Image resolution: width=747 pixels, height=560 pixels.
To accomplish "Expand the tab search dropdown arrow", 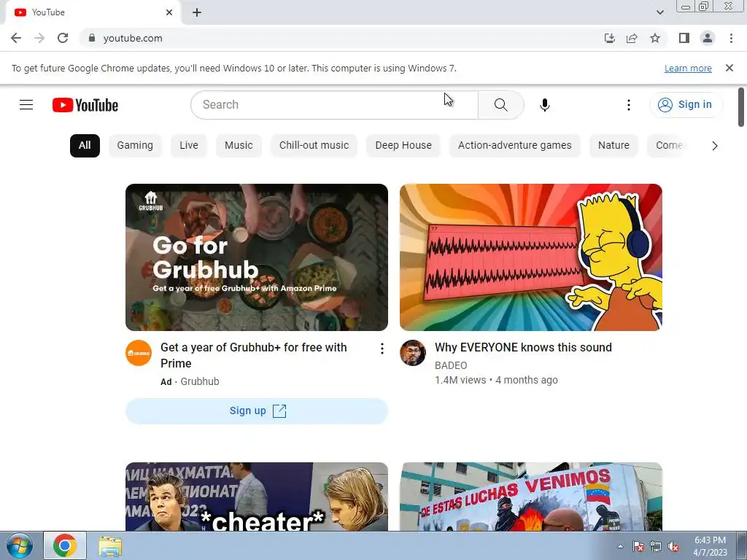I will pyautogui.click(x=659, y=12).
